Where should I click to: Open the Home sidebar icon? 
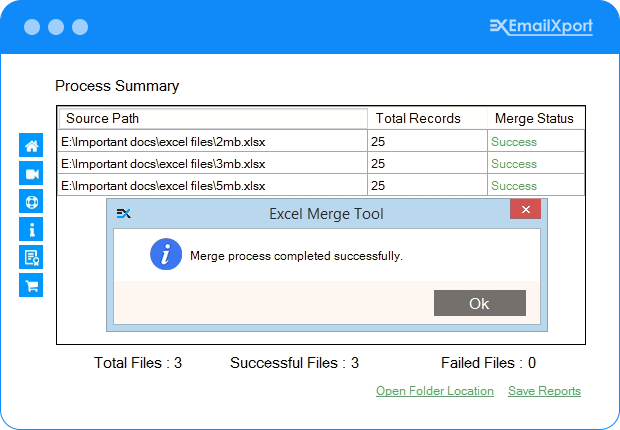[31, 145]
